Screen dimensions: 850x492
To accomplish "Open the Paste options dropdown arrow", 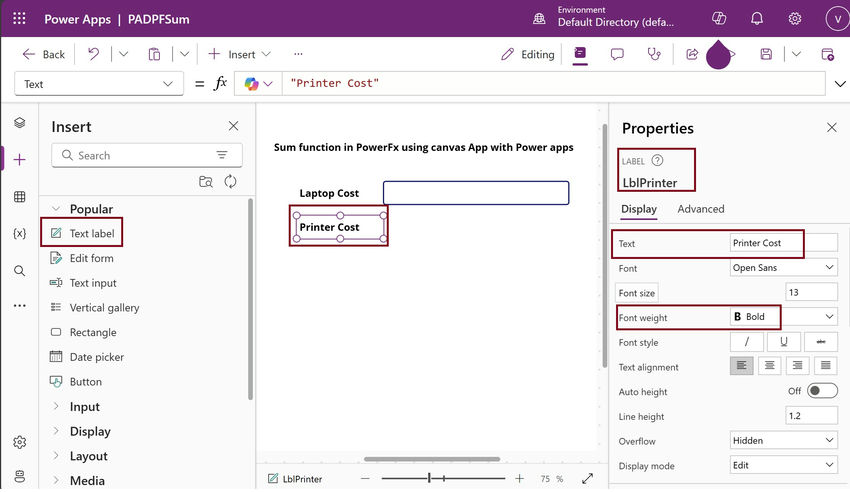I will 184,54.
